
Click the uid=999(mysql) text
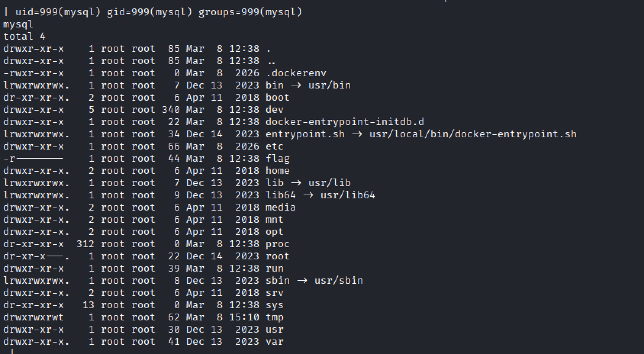pos(58,12)
